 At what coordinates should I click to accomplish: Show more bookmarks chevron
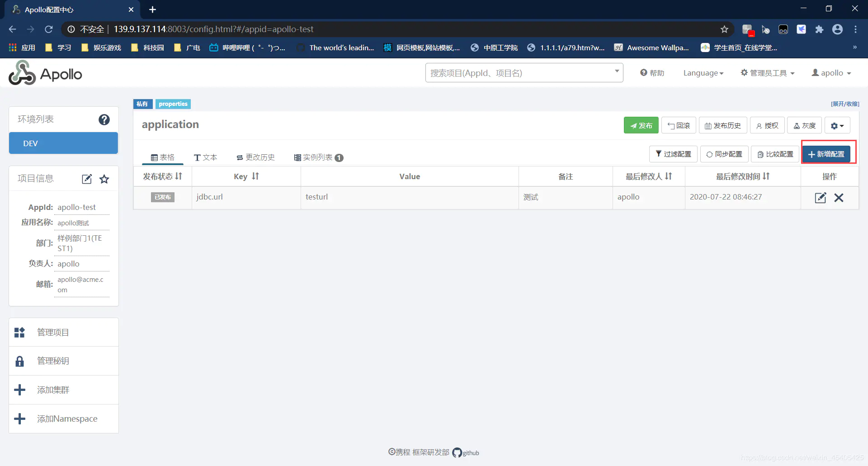[854, 48]
